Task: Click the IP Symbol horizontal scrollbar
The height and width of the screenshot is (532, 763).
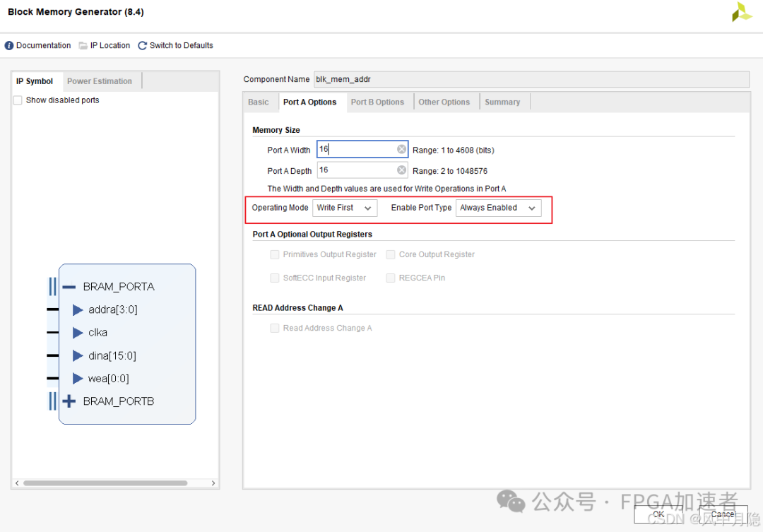Action: [x=106, y=483]
